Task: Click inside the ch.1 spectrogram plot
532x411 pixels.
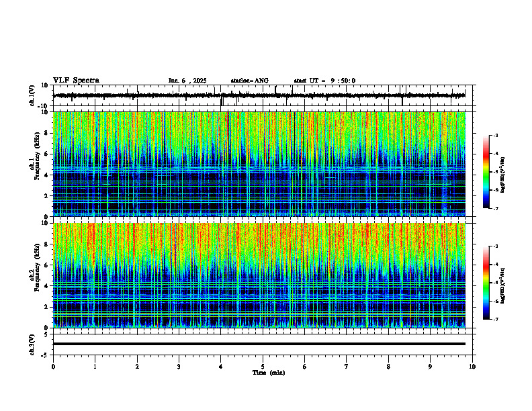Action: 259,164
